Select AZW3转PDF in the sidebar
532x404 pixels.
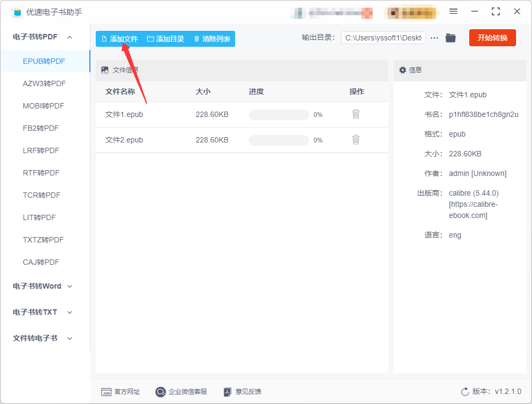pos(44,83)
